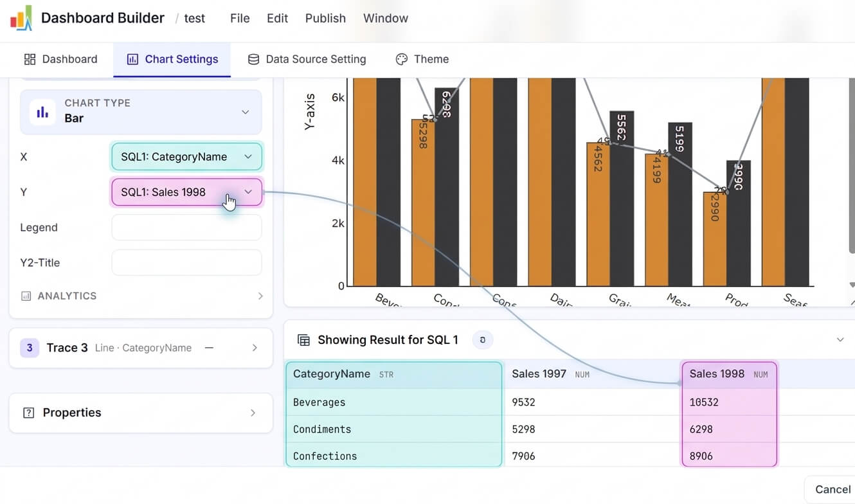Viewport: 855px width, 504px height.
Task: Open the Theme tab
Action: 422,59
